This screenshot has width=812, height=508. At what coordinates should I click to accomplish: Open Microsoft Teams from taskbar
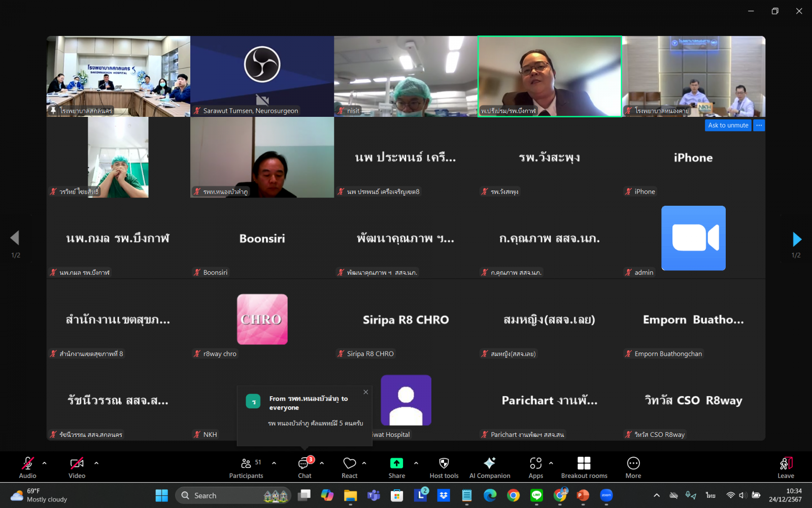click(x=374, y=495)
